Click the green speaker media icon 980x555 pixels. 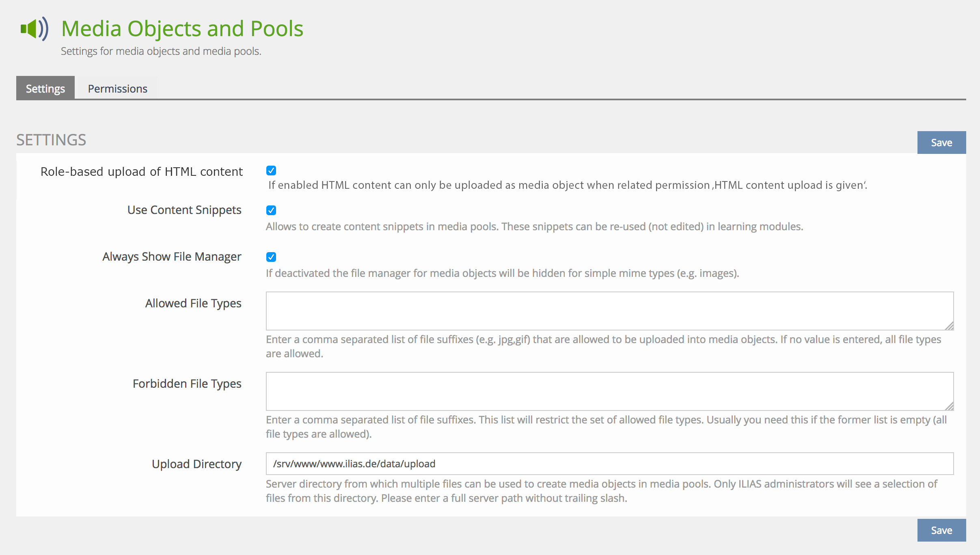coord(35,29)
